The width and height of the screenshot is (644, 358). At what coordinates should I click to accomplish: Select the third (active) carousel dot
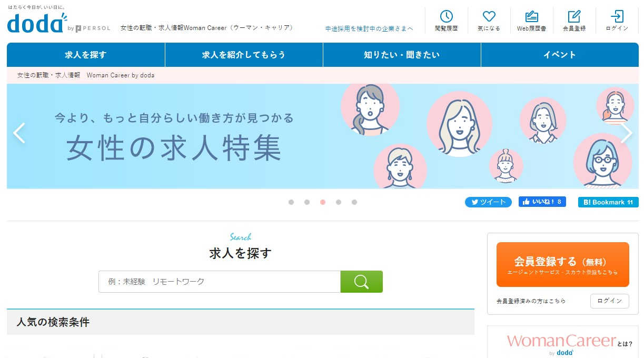[x=323, y=202]
